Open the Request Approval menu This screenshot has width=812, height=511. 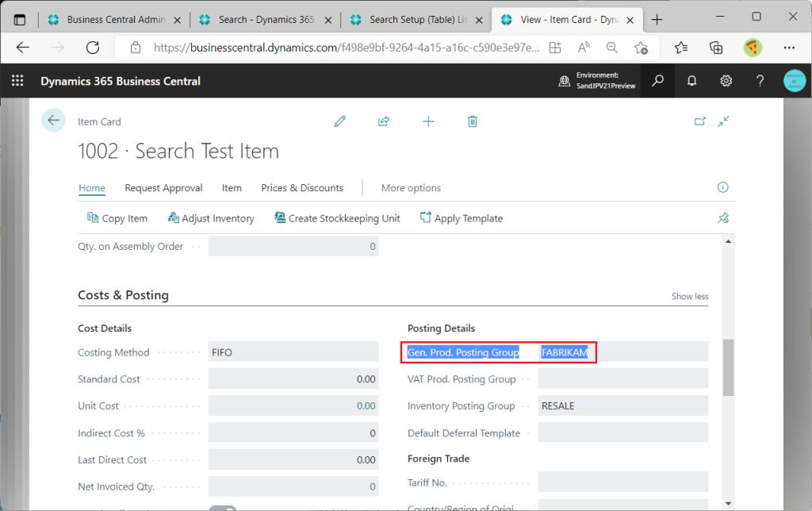click(163, 188)
